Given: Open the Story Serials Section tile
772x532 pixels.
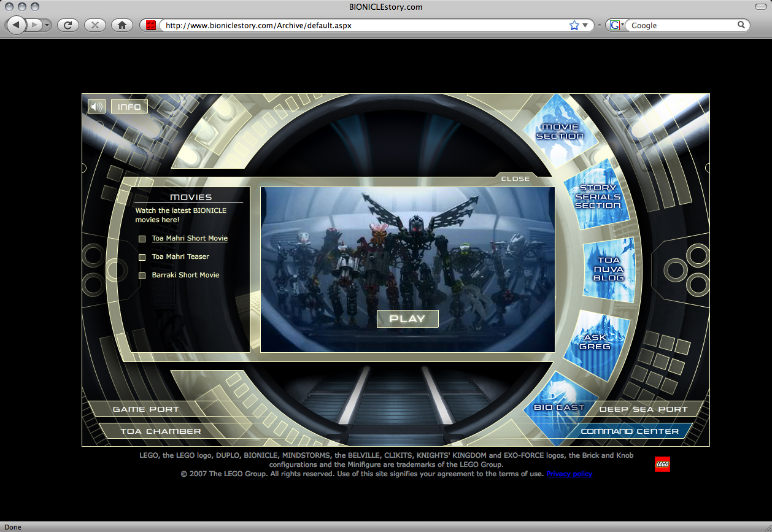Looking at the screenshot, I should [597, 196].
